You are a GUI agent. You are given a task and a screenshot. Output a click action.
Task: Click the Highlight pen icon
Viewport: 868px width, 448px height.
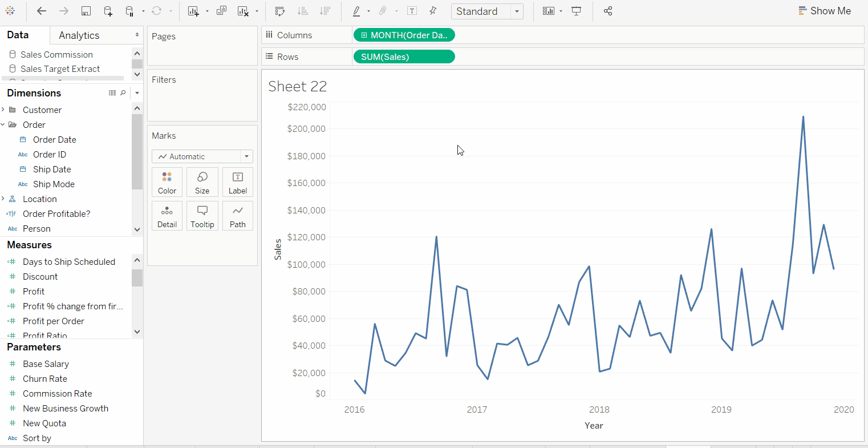pos(356,11)
